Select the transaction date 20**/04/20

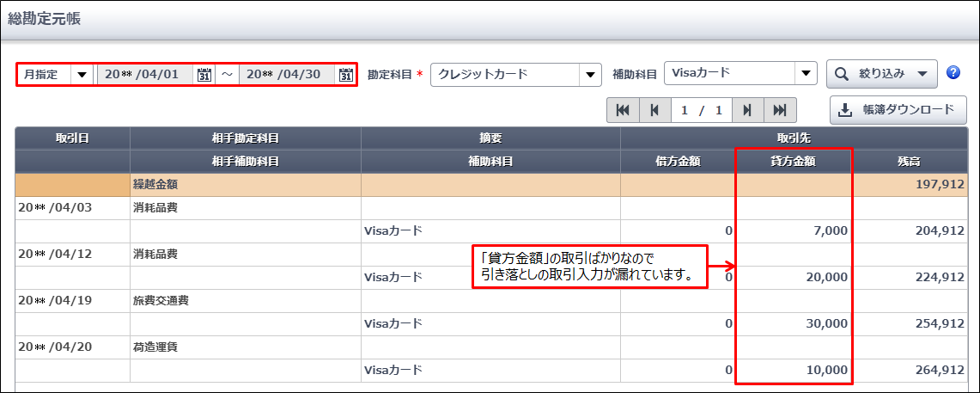click(55, 347)
